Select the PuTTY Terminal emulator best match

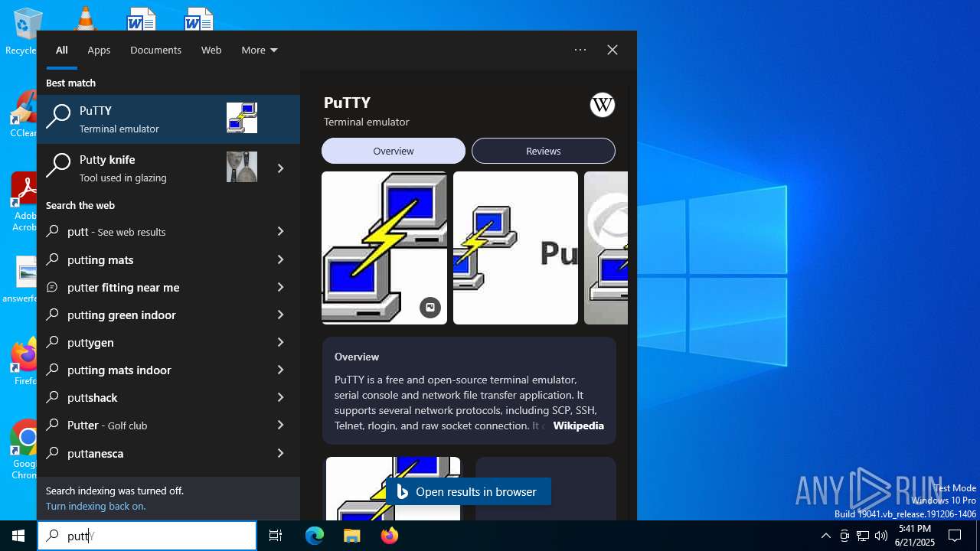pos(168,119)
